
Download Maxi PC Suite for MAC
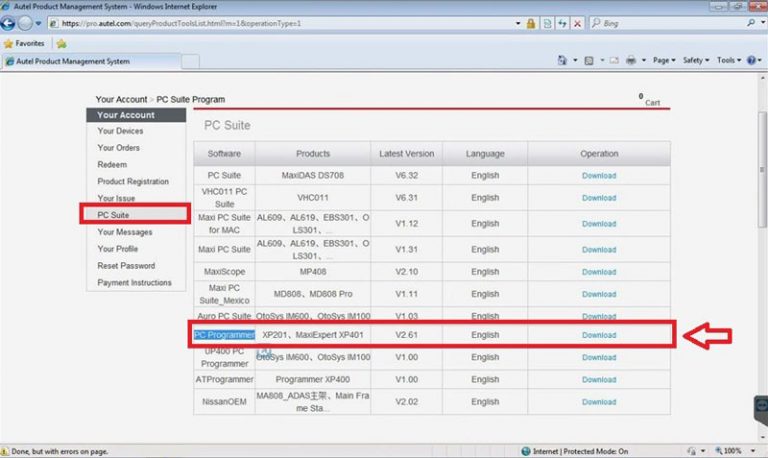point(599,224)
